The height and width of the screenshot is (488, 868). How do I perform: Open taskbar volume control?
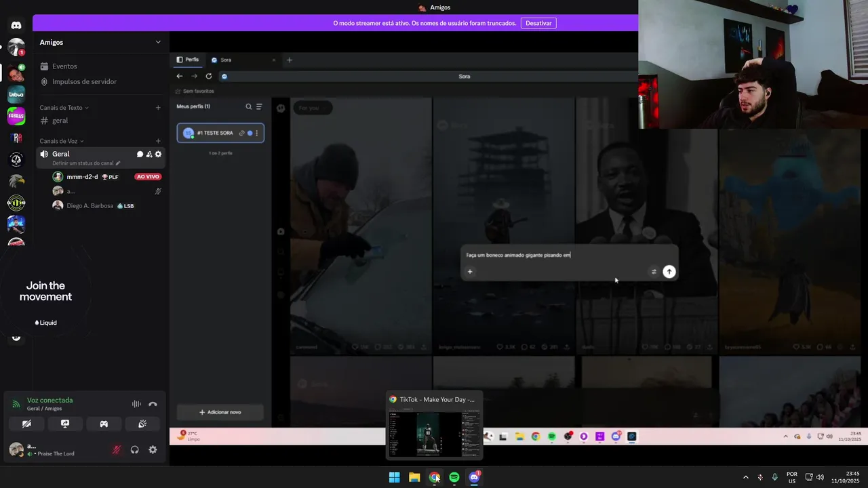(820, 477)
